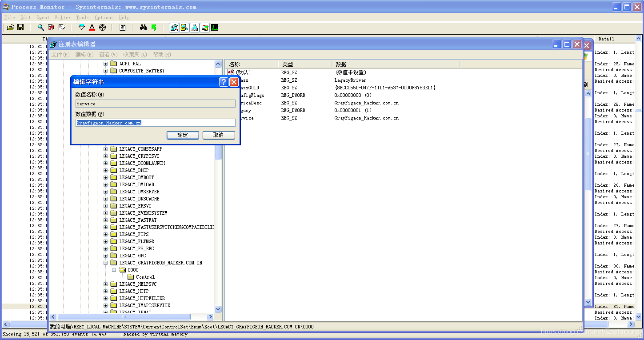Click the open 0000 folder icon
Screen dimensions: 644x340
click(122, 270)
